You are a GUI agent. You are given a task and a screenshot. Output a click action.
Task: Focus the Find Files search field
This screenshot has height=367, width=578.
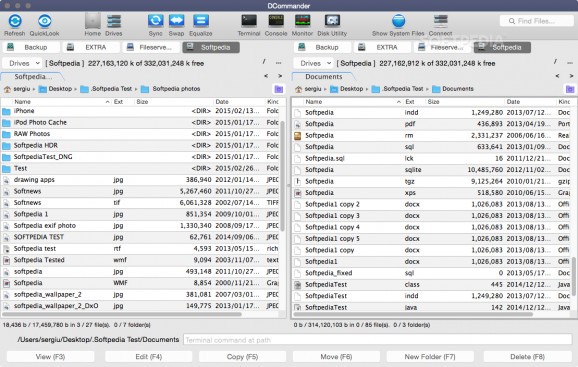coord(536,21)
